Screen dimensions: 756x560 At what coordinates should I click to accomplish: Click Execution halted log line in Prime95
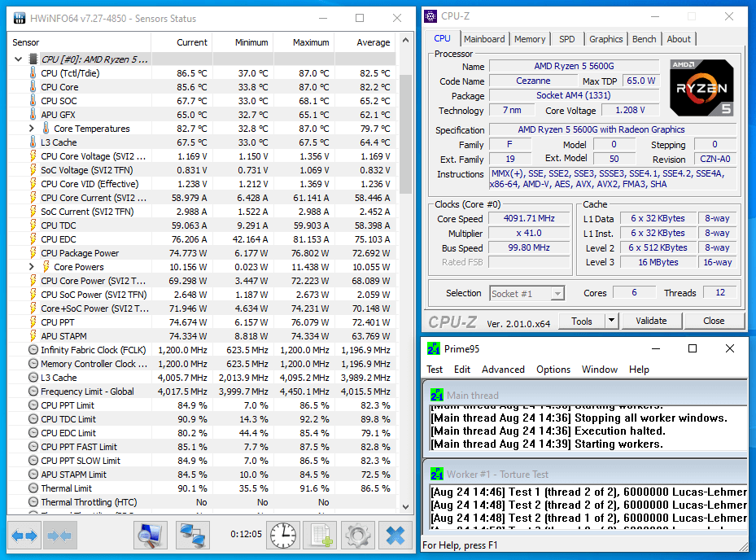click(x=548, y=431)
